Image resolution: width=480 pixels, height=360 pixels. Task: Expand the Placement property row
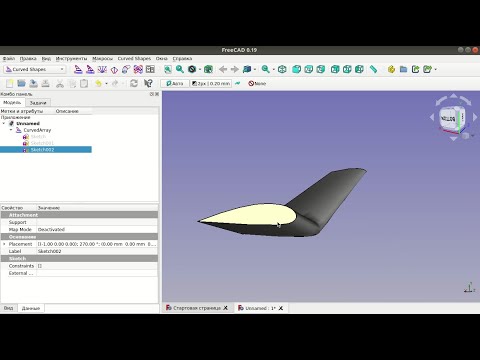click(x=4, y=244)
